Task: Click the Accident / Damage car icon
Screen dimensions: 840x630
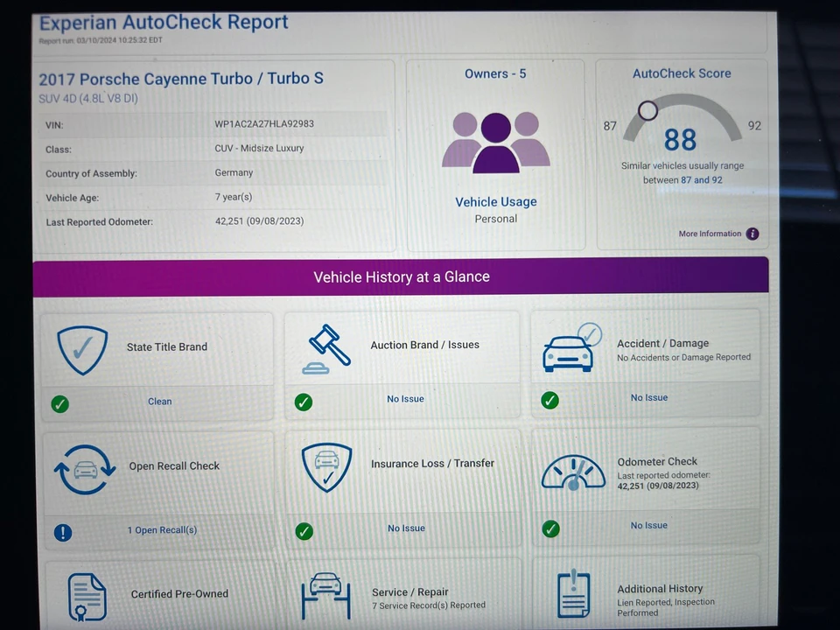Action: pyautogui.click(x=572, y=347)
